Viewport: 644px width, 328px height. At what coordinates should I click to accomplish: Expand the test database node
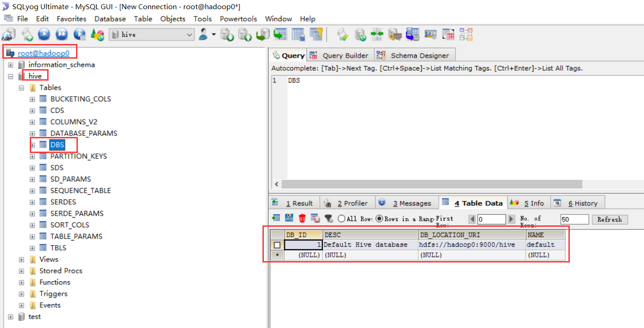pyautogui.click(x=11, y=317)
